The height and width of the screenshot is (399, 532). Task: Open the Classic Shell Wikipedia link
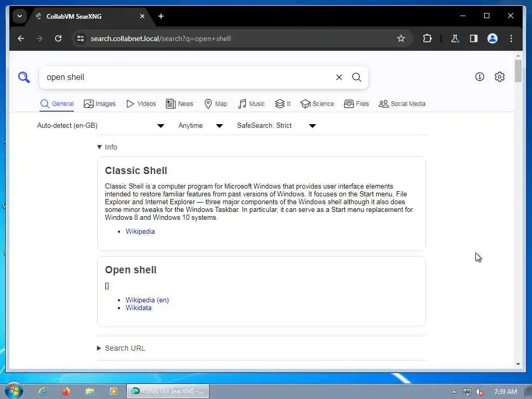pos(140,231)
